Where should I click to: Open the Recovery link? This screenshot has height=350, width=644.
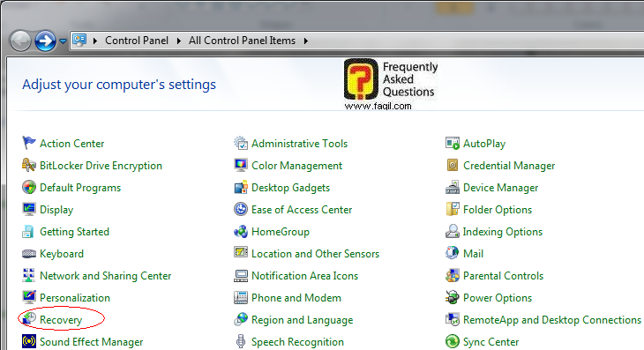coord(61,320)
